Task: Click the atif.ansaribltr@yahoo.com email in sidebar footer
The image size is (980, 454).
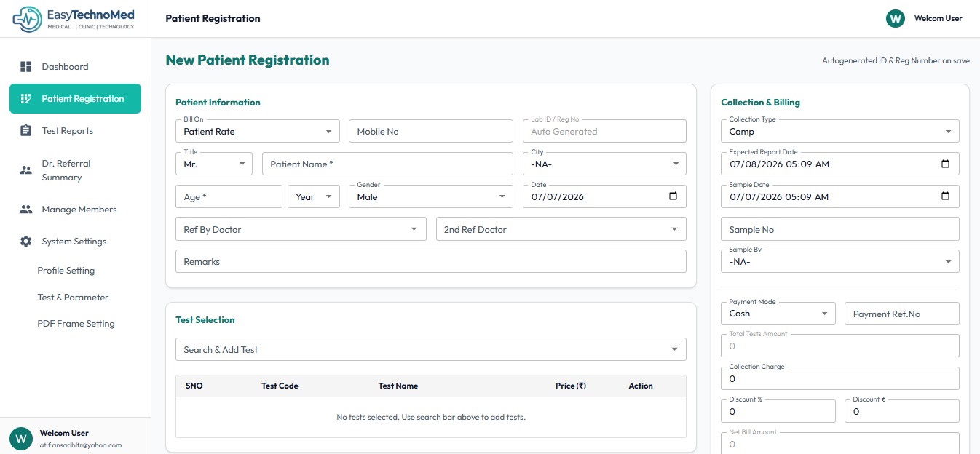Action: (x=81, y=445)
